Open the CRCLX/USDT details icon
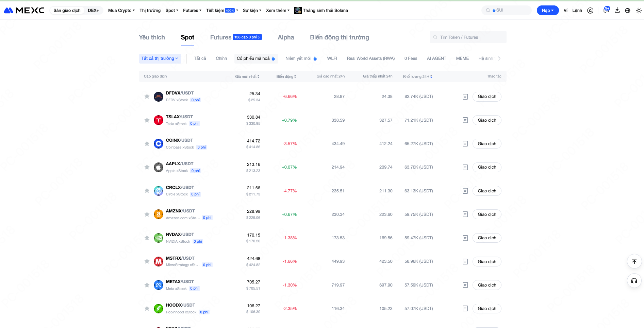The width and height of the screenshot is (644, 328). coord(465,191)
